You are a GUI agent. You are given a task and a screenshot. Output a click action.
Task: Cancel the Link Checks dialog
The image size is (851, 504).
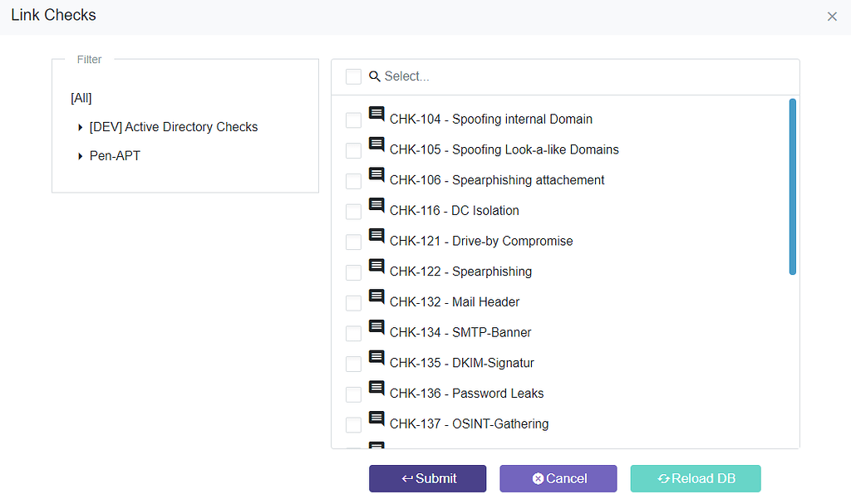pos(558,478)
